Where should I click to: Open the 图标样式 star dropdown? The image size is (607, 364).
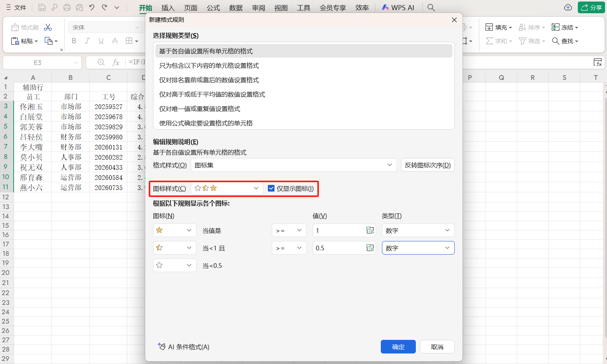click(x=227, y=188)
